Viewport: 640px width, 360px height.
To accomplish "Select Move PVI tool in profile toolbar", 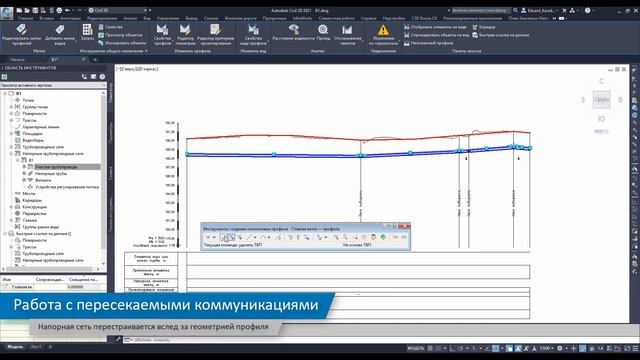I will 240,237.
